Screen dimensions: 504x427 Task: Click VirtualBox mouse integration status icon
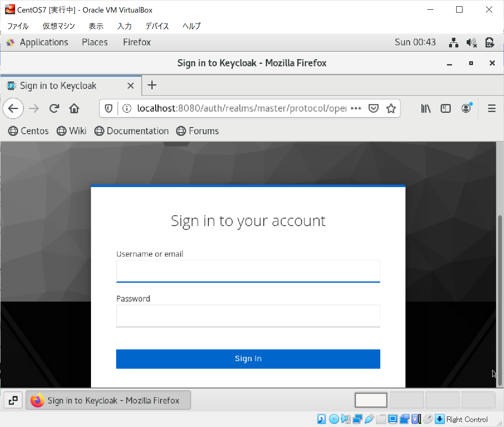tap(428, 419)
